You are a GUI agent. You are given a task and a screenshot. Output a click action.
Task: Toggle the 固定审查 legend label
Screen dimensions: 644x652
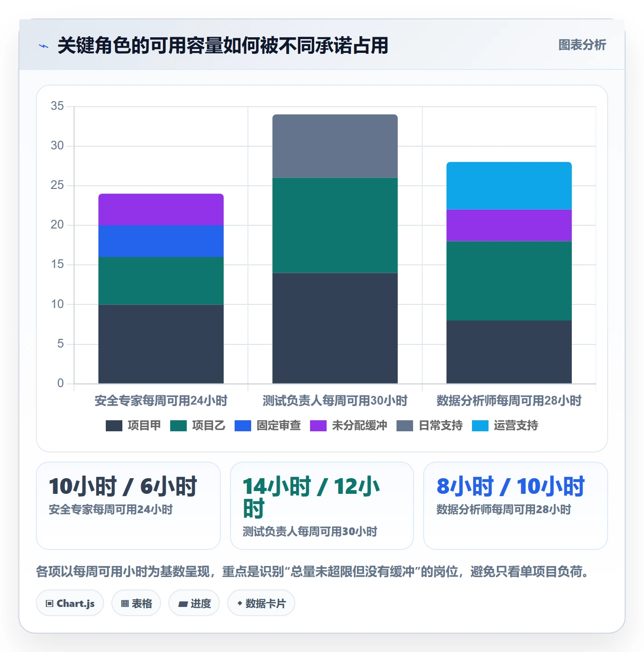(x=278, y=425)
